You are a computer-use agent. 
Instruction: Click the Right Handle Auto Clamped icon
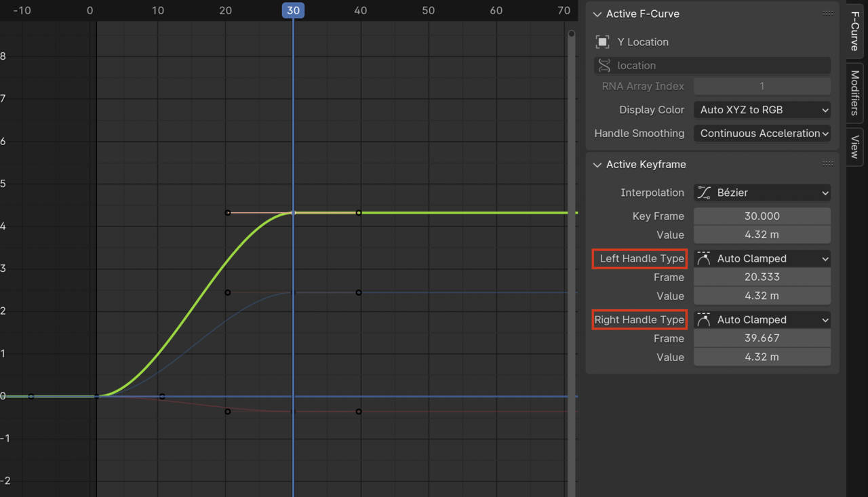tap(704, 319)
